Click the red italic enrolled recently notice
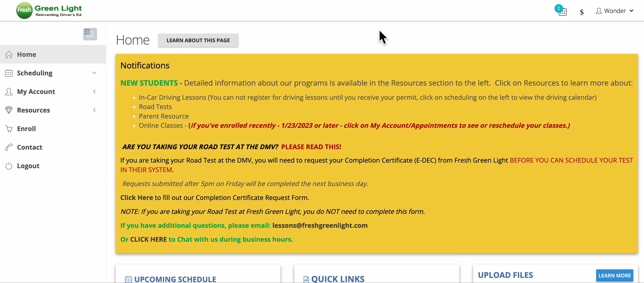644x283 pixels. (379, 125)
